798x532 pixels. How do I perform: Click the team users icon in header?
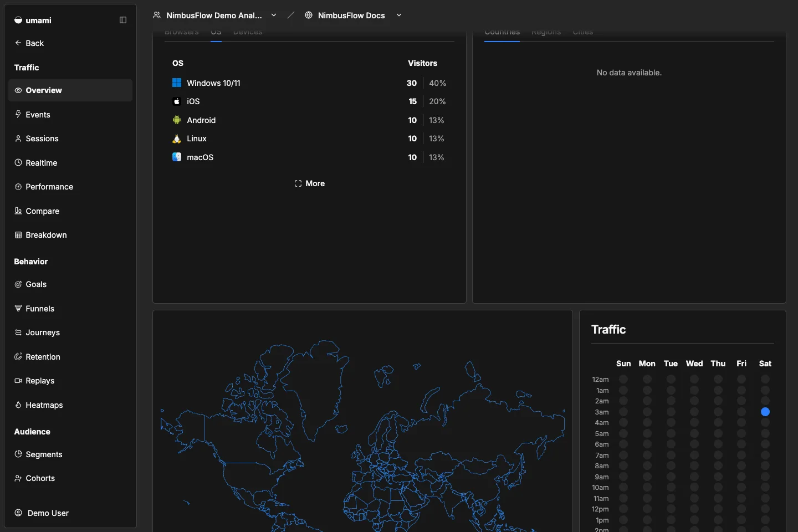pyautogui.click(x=157, y=15)
